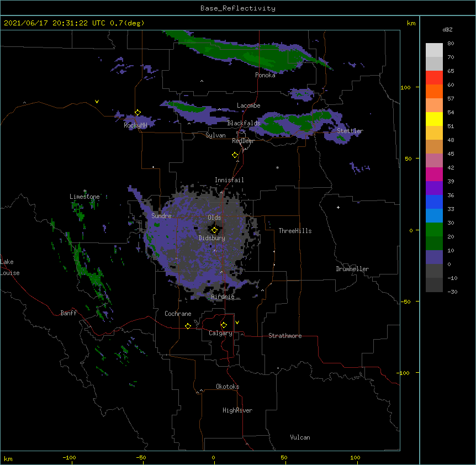
Task: Click the green 30 dBZ legend swatch
Action: tap(434, 230)
